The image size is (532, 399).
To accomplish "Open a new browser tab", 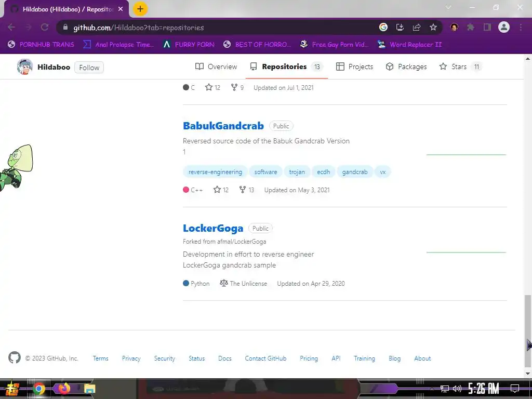I will [140, 9].
